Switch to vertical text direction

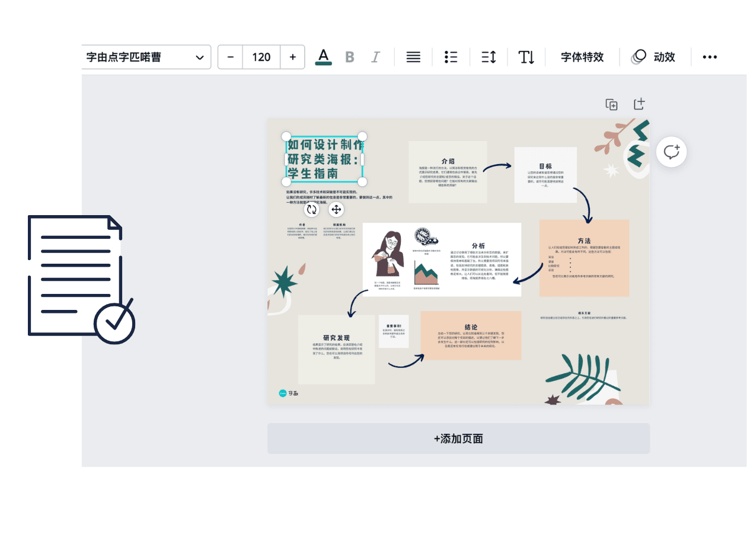click(x=526, y=57)
